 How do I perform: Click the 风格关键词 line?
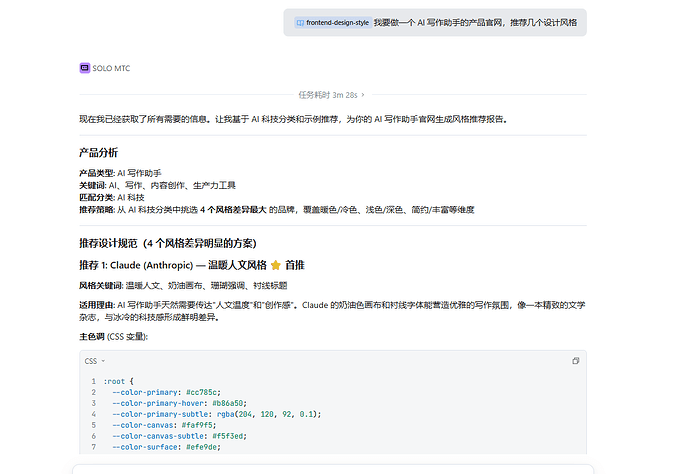click(183, 286)
